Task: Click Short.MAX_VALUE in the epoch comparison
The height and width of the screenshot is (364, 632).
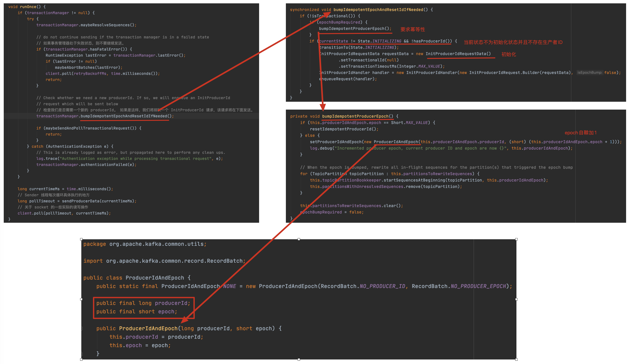Action: pos(409,123)
